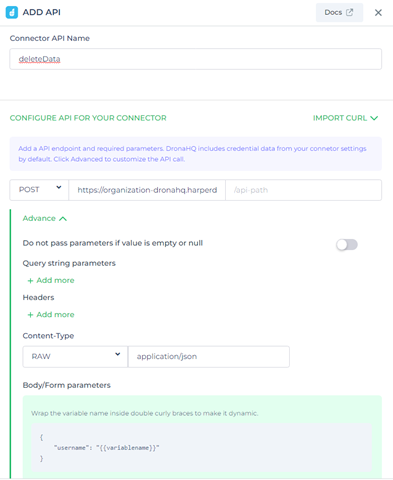This screenshot has height=480, width=393.
Task: Click plus icon under Query string parameters
Action: [x=30, y=281]
